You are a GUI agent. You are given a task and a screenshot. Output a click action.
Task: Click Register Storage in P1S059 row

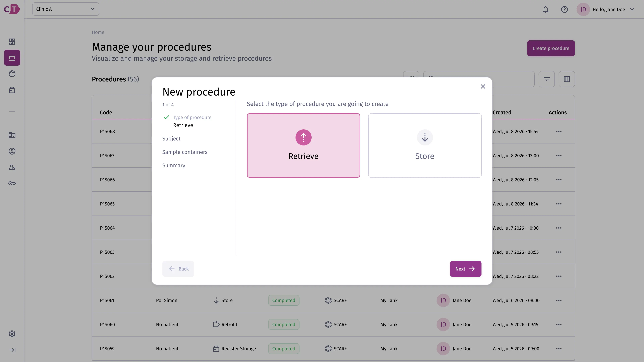tap(234, 349)
